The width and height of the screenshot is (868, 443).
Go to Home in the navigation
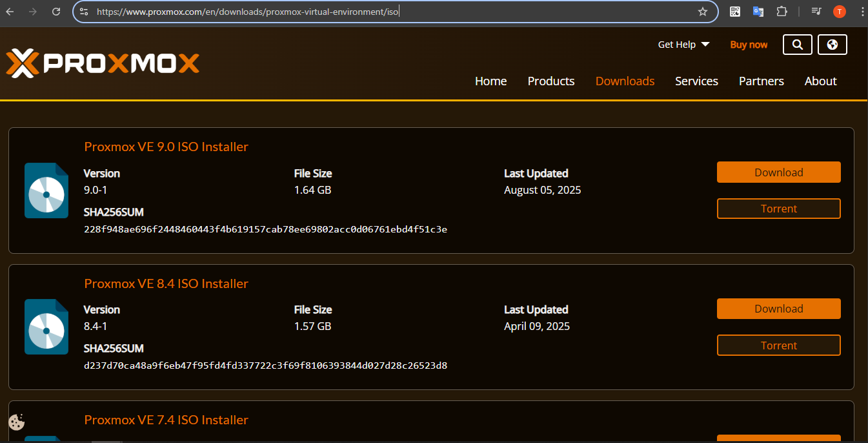(490, 81)
